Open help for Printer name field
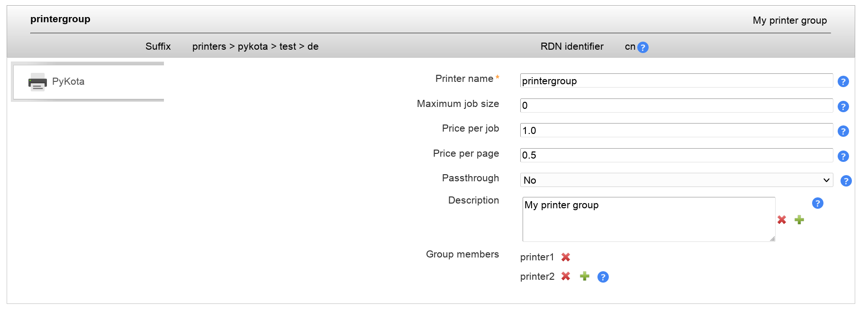 tap(843, 81)
